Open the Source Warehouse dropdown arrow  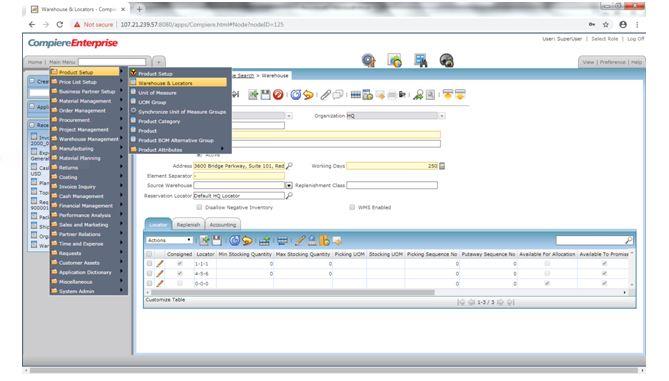(x=289, y=186)
